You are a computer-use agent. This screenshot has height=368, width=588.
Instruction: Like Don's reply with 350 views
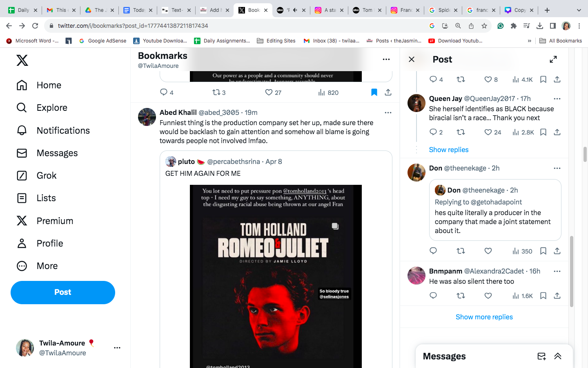pyautogui.click(x=488, y=251)
